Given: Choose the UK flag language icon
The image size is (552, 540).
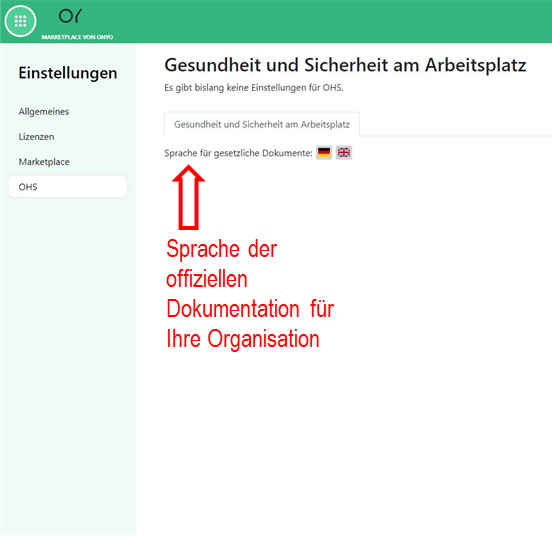Looking at the screenshot, I should pos(344,153).
